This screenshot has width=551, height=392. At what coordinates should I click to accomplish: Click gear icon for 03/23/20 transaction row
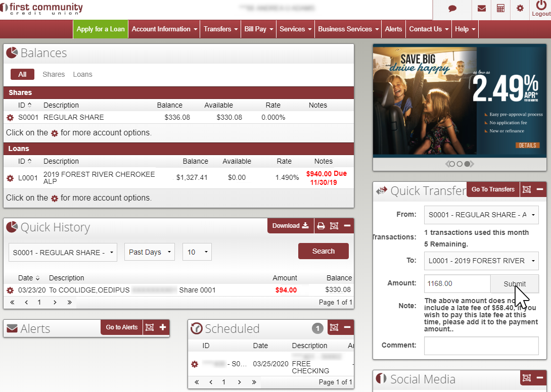[x=10, y=290]
